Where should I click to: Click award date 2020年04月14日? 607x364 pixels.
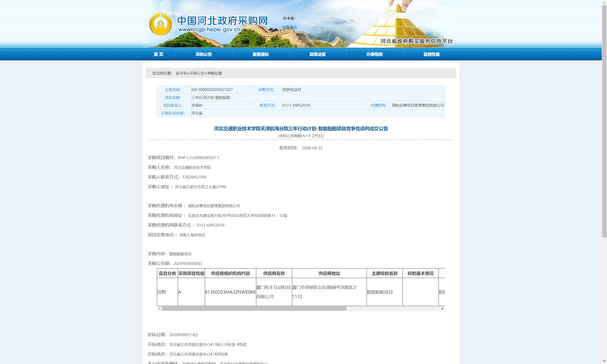184,335
